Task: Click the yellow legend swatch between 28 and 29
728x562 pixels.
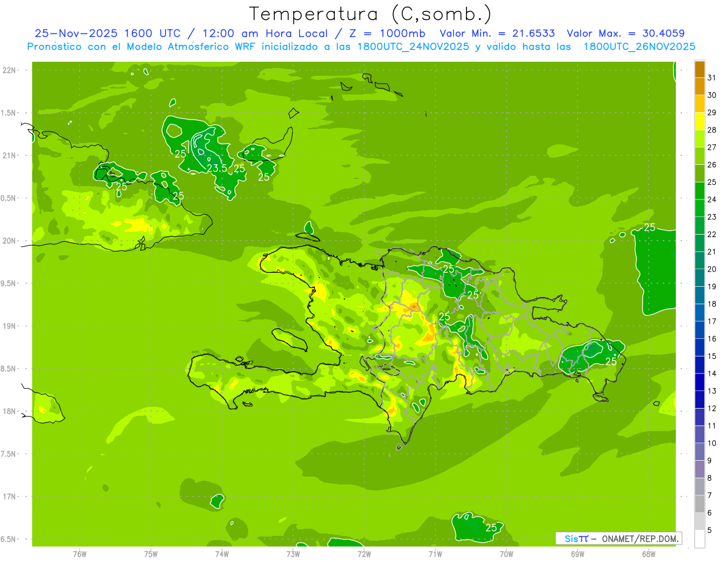Action: coord(699,121)
